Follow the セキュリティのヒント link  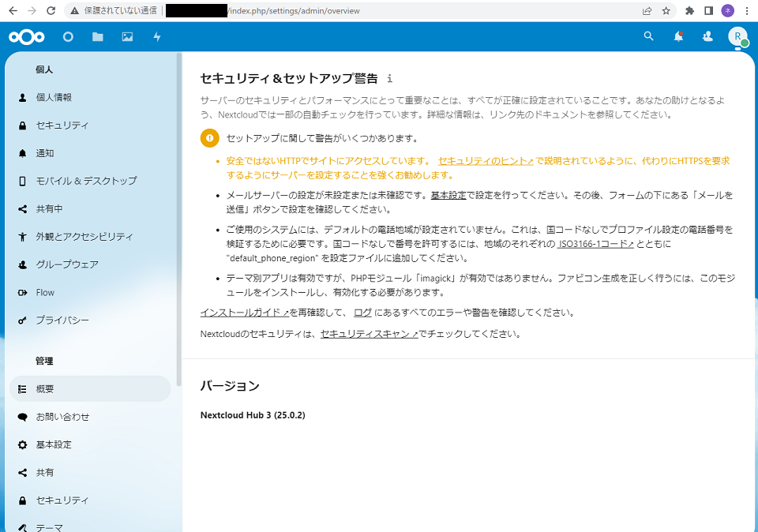(486, 161)
